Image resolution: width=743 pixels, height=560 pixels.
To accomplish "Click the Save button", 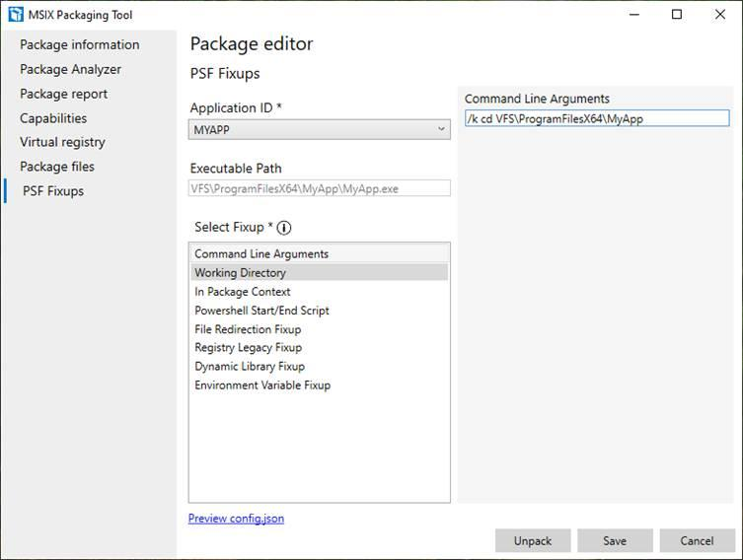I will 615,540.
